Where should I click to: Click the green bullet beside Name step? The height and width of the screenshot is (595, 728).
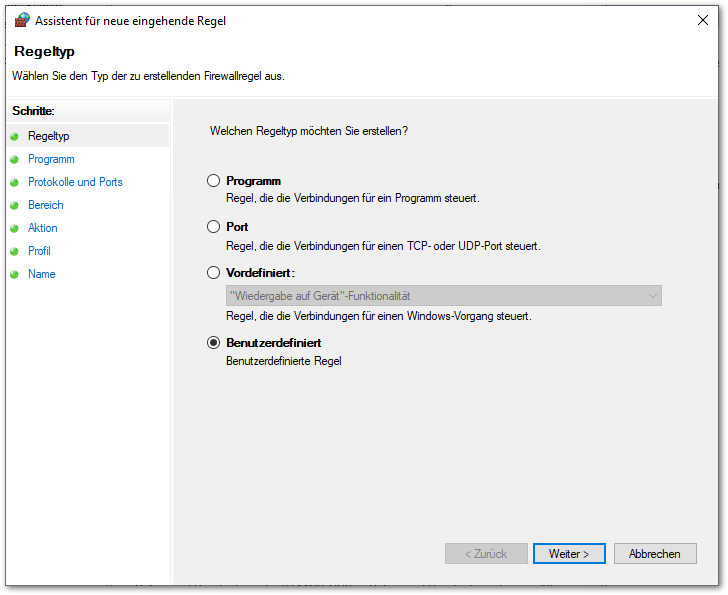(14, 274)
